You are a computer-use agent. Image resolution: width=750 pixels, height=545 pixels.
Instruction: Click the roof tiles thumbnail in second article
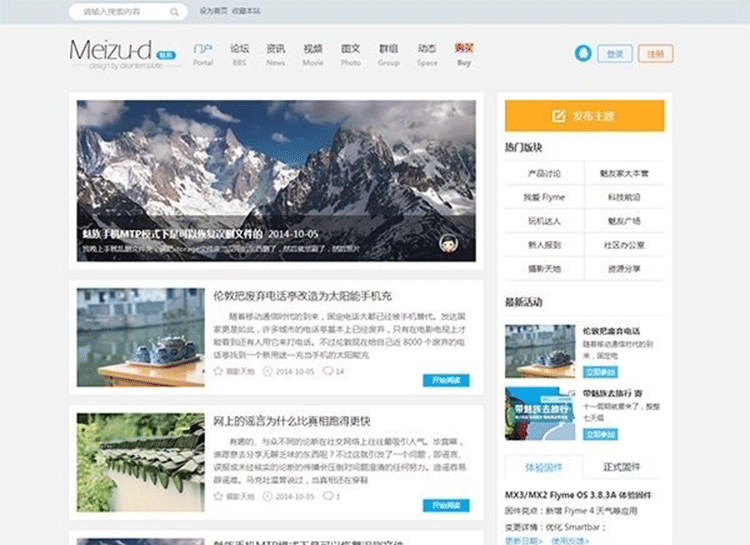tap(141, 463)
